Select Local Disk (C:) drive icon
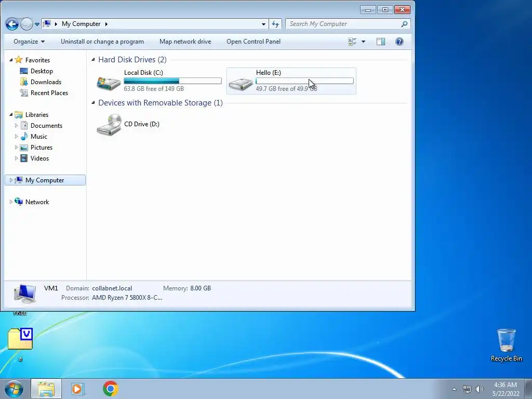 click(109, 83)
